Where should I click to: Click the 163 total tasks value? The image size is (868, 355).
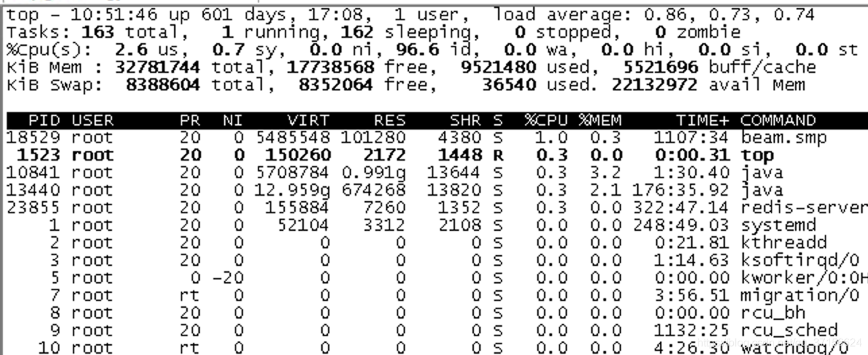coord(99,32)
